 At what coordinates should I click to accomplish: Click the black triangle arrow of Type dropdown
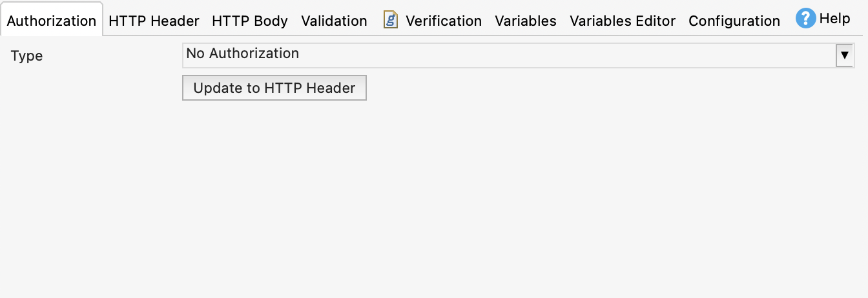tap(844, 55)
